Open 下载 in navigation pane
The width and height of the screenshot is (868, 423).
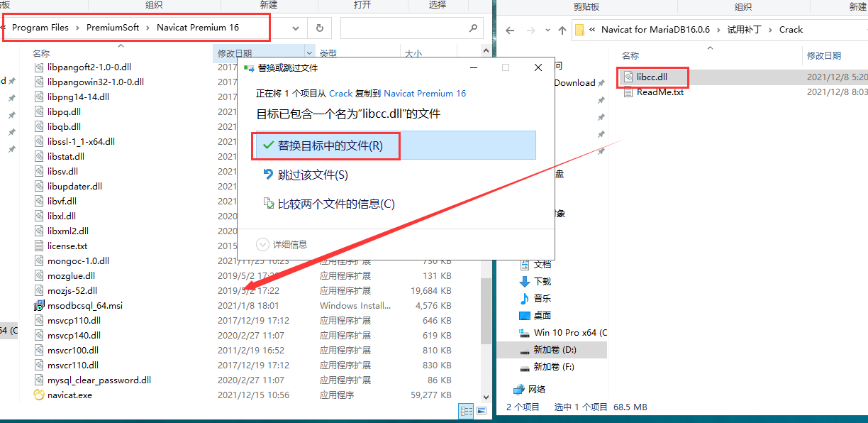(x=542, y=281)
